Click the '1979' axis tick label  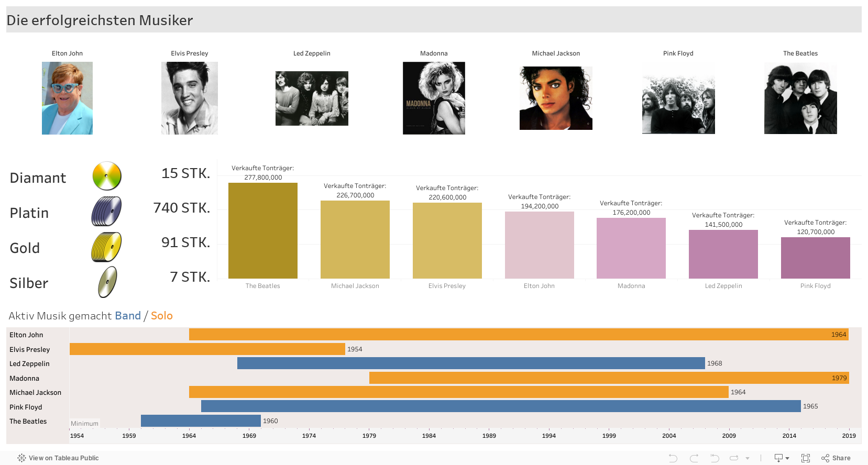pos(369,436)
